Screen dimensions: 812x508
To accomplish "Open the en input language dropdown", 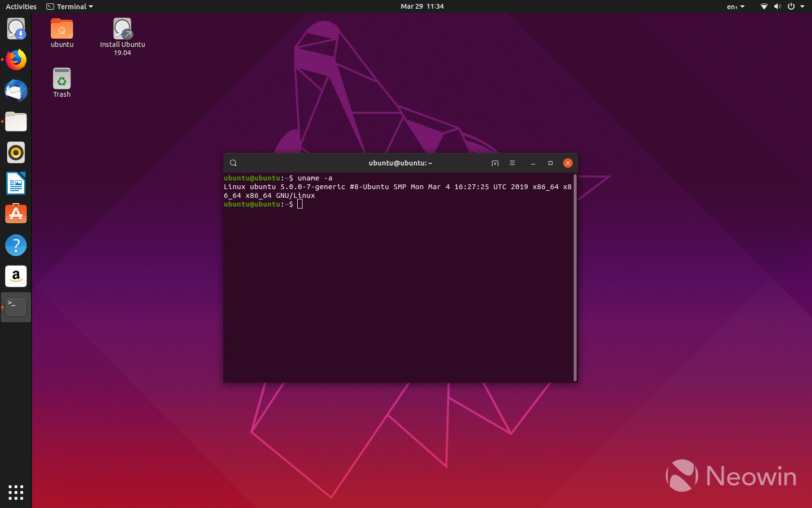I will (x=735, y=7).
